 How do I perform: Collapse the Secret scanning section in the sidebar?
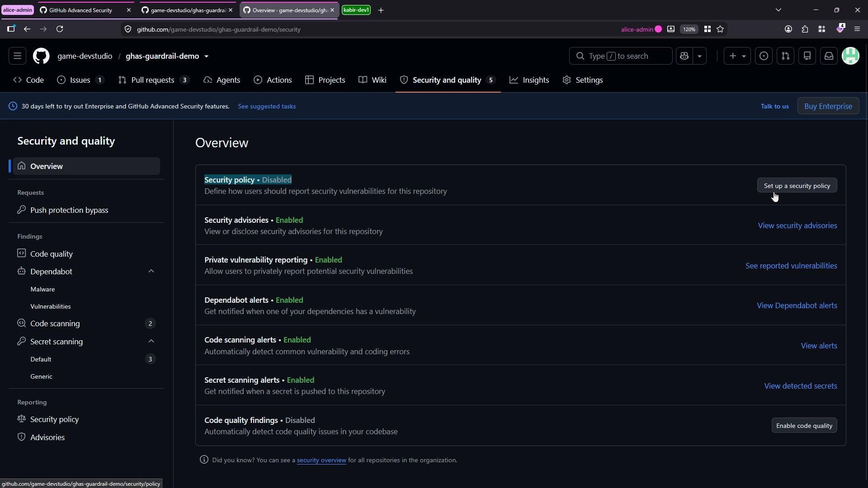pos(151,341)
